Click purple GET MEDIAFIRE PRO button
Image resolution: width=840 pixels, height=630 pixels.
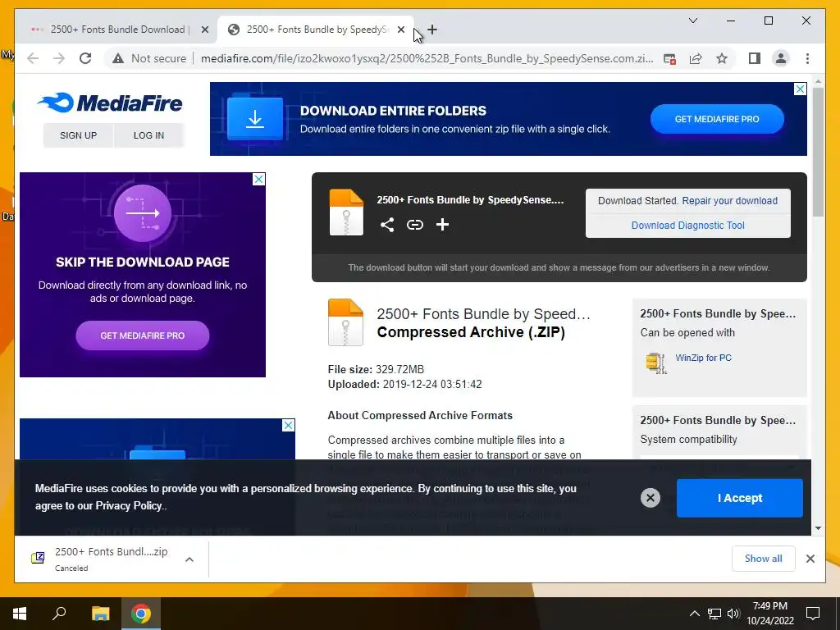(x=143, y=336)
